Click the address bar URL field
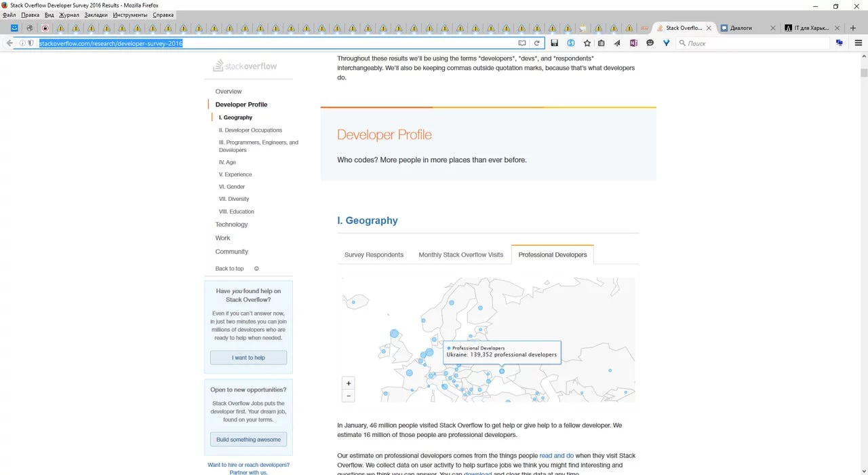 click(278, 43)
